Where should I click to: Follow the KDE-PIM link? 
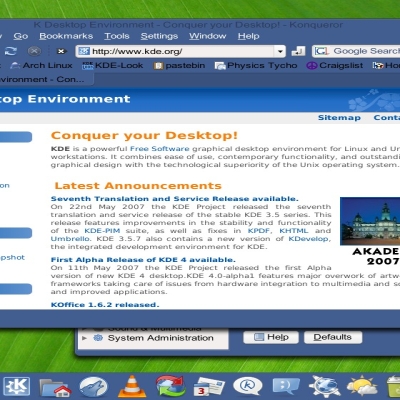102,231
